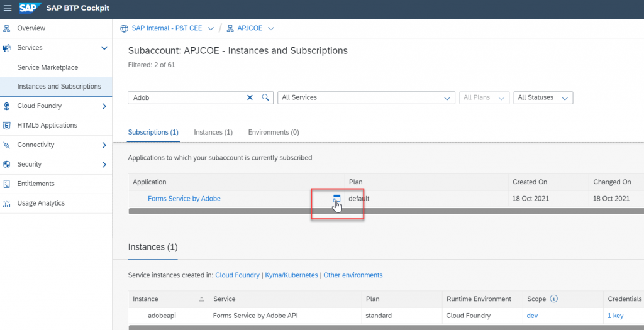
Task: Open the Kyma/Kubernetes link
Action: (x=291, y=275)
